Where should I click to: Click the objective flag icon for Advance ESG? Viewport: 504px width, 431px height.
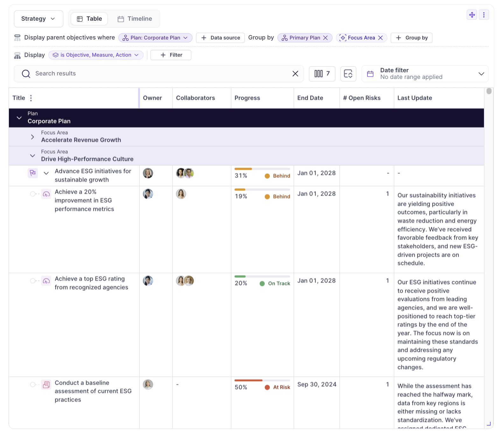tap(33, 173)
